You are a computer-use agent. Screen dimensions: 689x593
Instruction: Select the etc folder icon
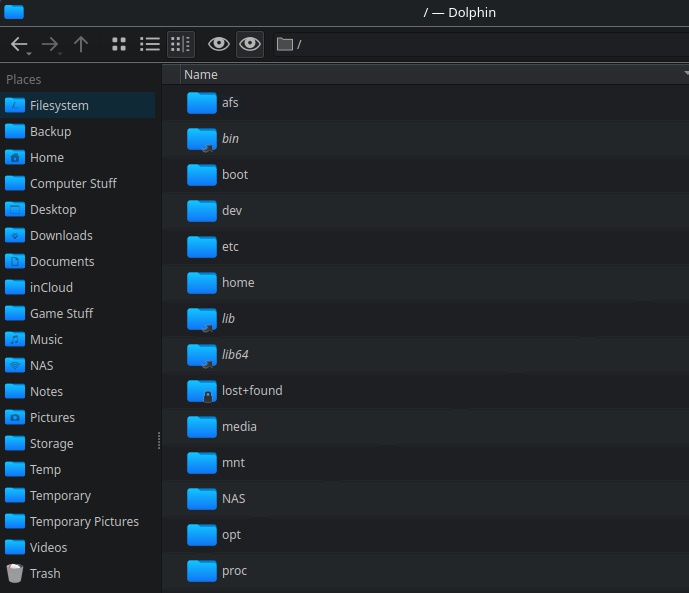202,247
